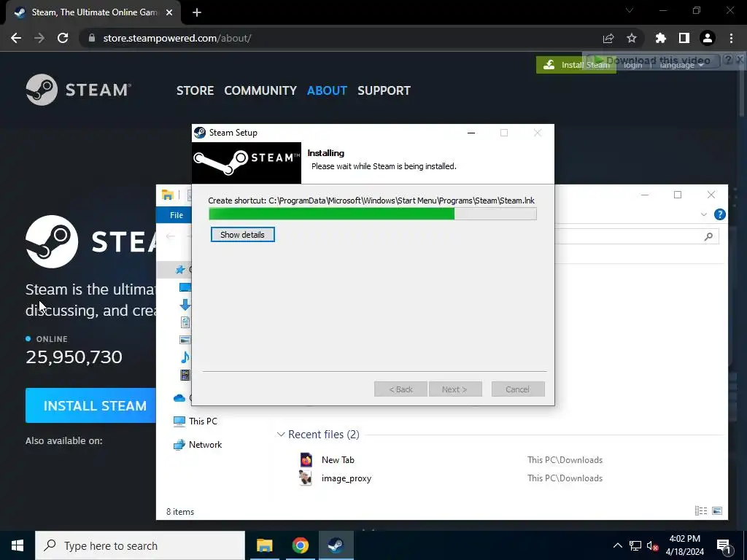This screenshot has height=560, width=747.
Task: Click the network icon in the system tray
Action: (x=635, y=545)
